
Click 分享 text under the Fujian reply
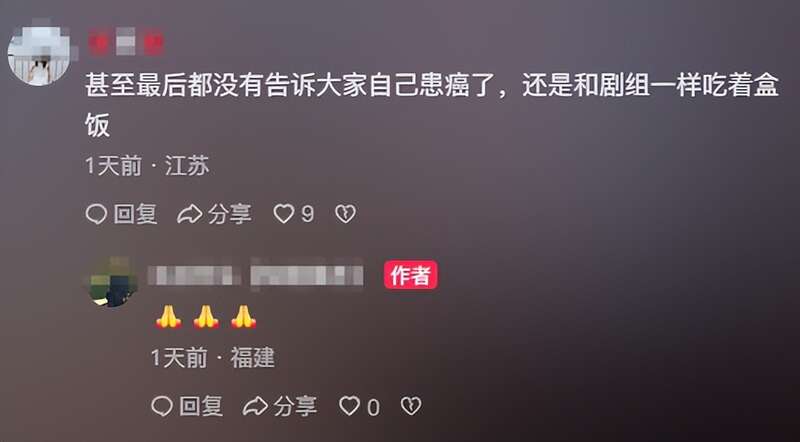295,406
